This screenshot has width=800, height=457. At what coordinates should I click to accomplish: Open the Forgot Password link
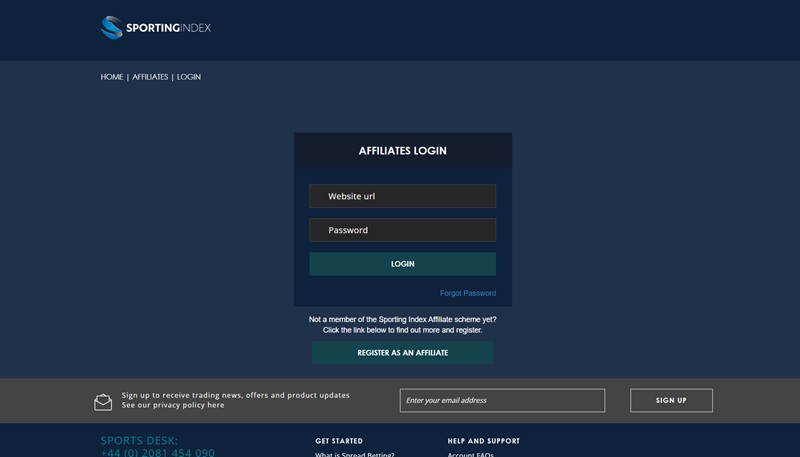coord(468,293)
